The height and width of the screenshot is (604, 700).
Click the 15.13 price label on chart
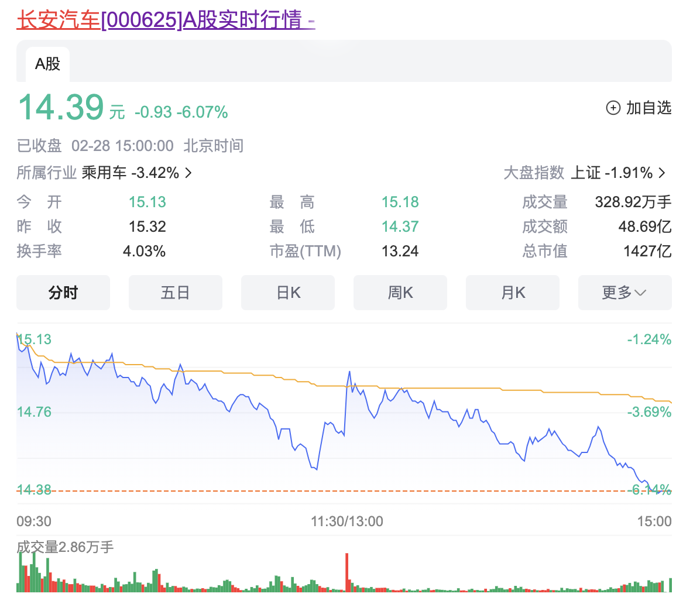[x=35, y=339]
